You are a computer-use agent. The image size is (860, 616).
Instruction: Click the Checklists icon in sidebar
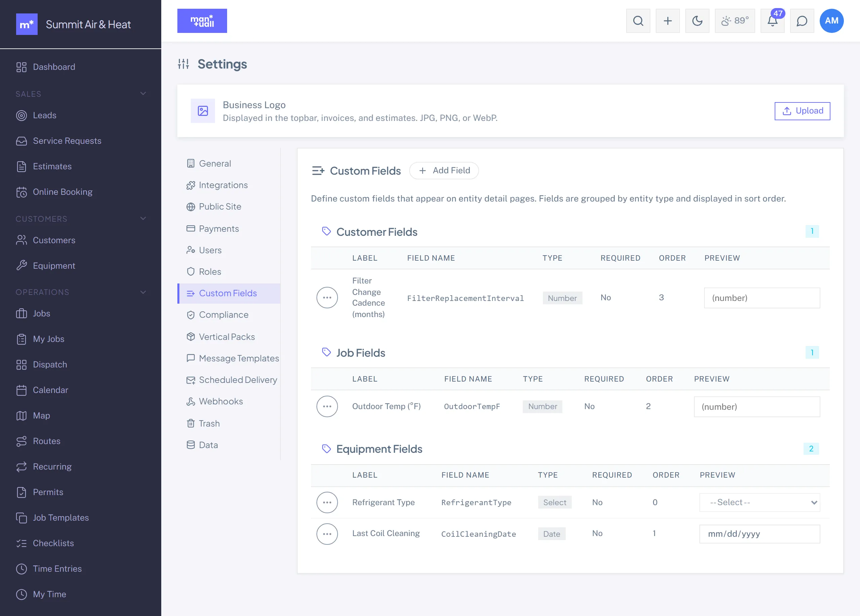tap(21, 543)
